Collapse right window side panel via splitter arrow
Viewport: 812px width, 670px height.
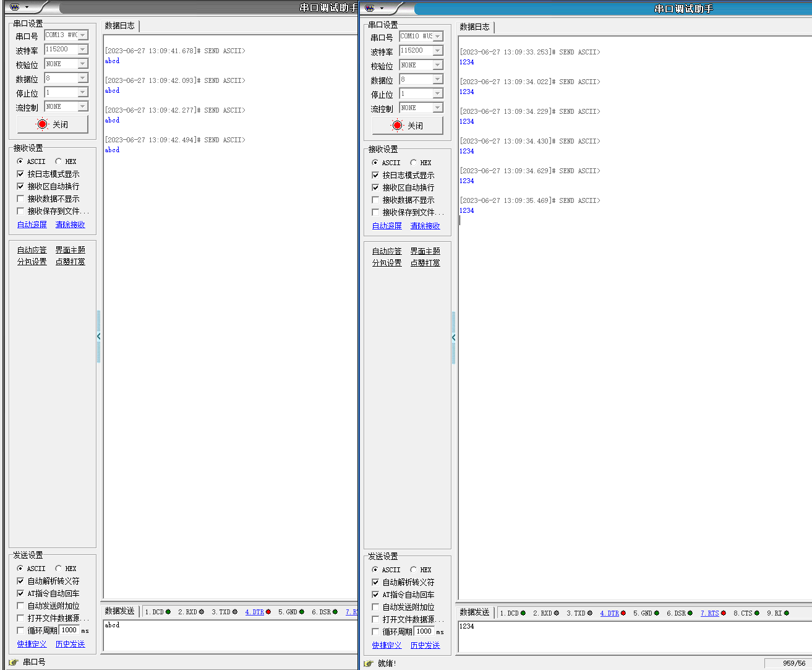point(453,338)
